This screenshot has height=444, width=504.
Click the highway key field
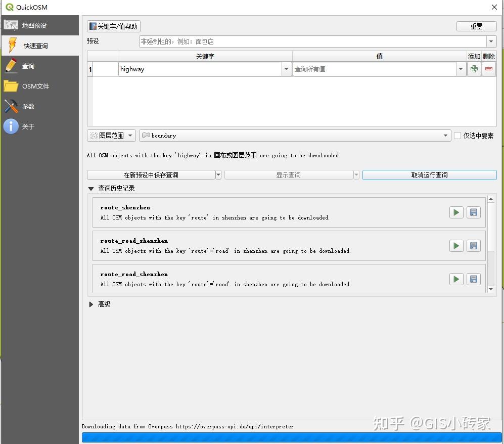[200, 69]
